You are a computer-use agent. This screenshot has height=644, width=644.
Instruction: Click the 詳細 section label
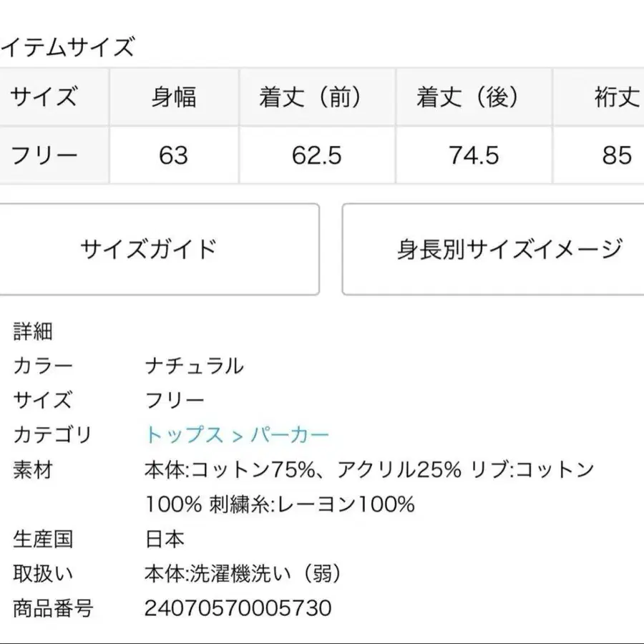(x=33, y=331)
